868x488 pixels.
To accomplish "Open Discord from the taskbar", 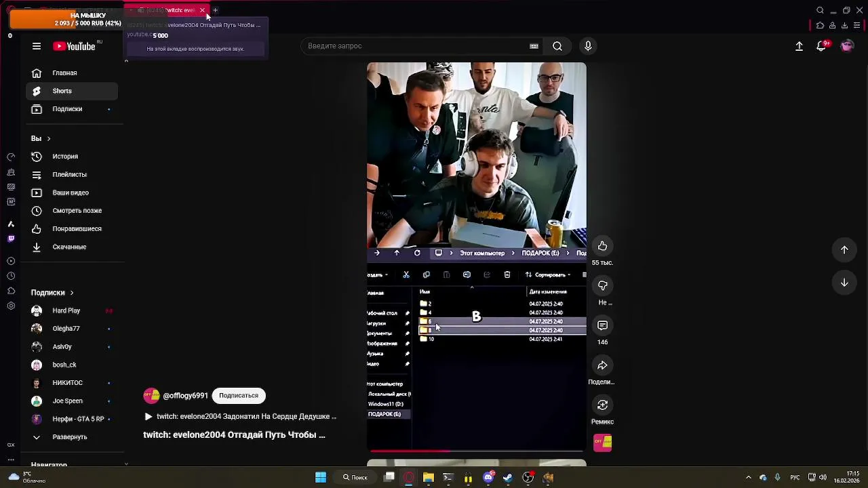I will (488, 478).
